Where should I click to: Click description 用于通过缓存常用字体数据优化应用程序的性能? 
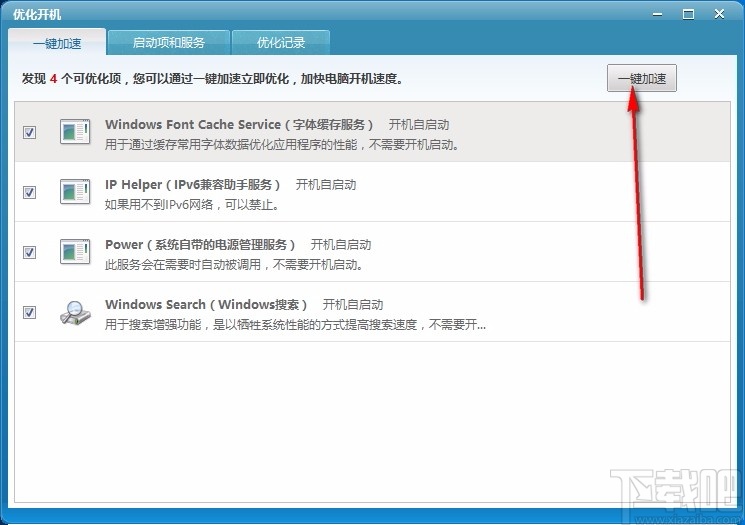[283, 144]
